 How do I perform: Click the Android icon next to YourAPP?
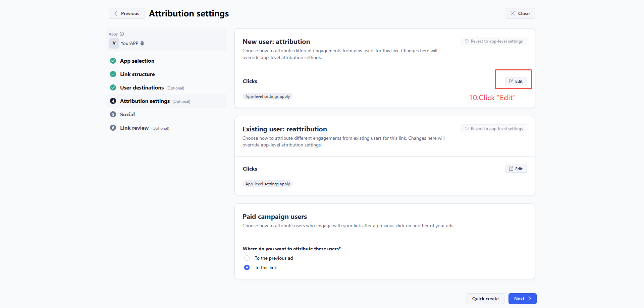(x=142, y=43)
